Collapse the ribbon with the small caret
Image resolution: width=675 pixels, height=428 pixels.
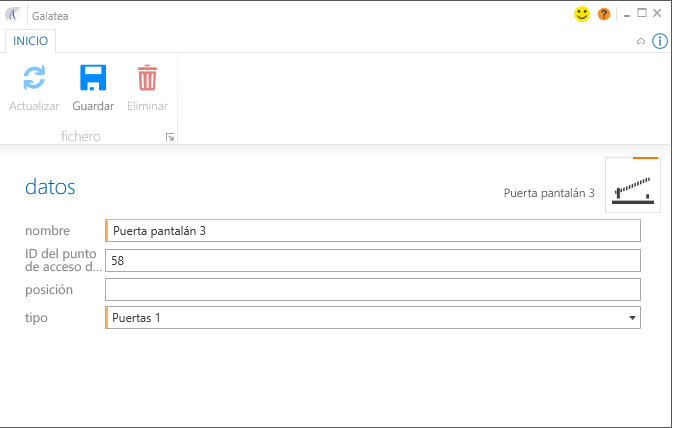(641, 42)
